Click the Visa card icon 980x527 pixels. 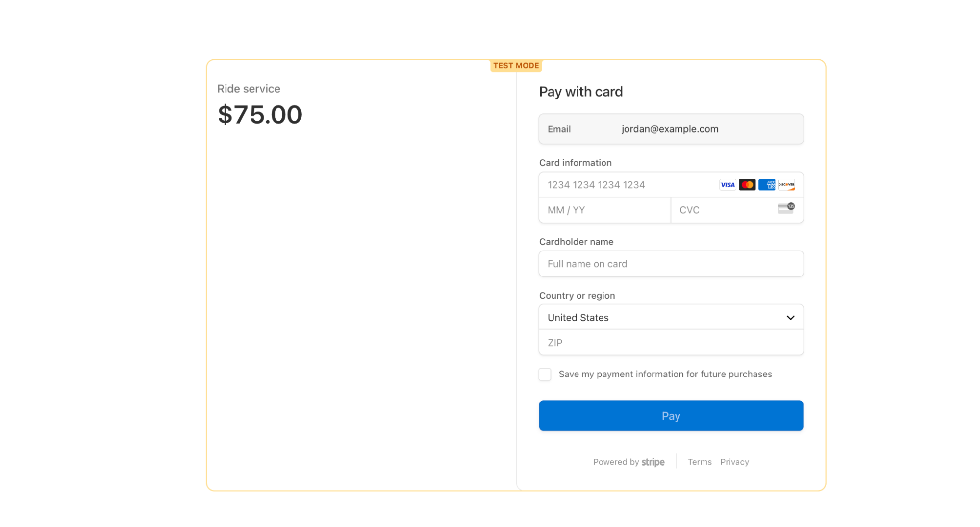pos(727,185)
